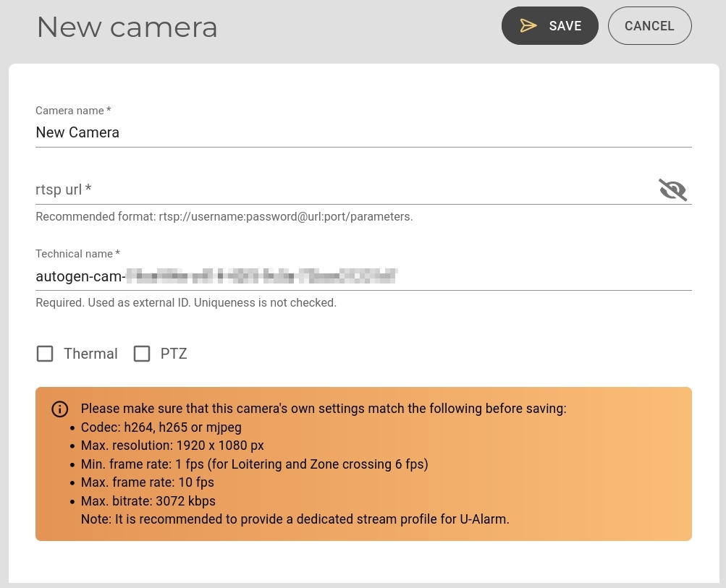Enable the Thermal checkbox
Image resolution: width=726 pixels, height=588 pixels.
(45, 354)
